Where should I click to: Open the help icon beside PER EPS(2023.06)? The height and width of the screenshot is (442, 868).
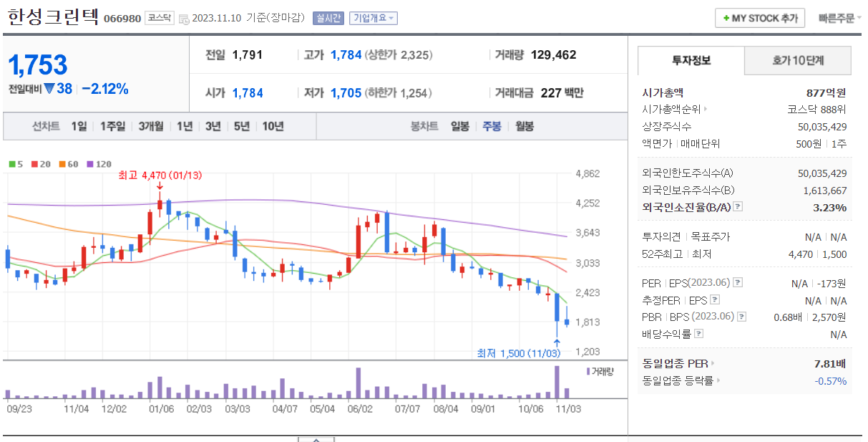click(x=738, y=283)
